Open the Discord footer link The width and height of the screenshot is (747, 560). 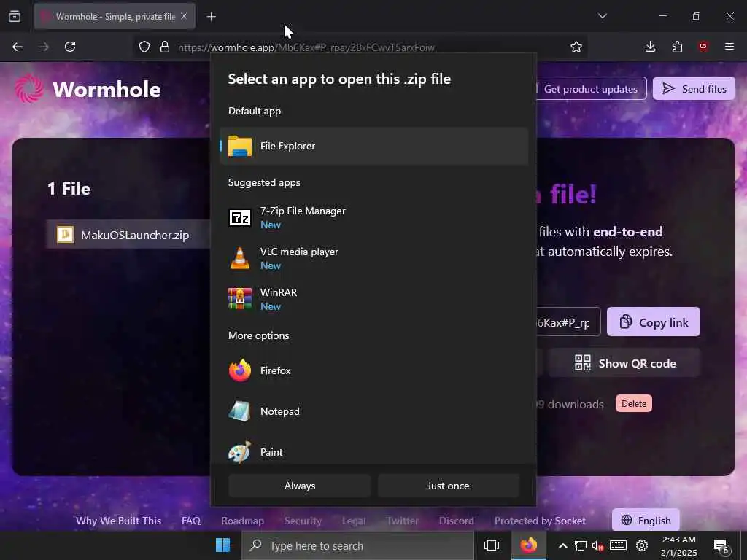coord(457,521)
